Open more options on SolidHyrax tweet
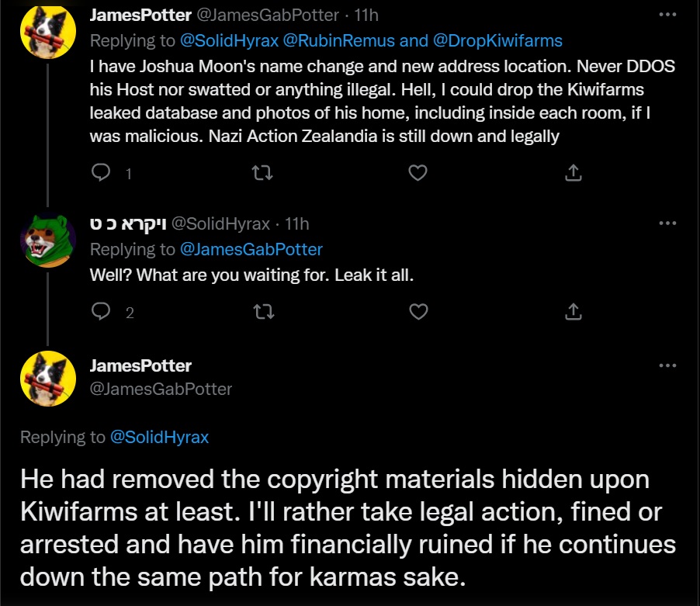Viewport: 700px width, 606px height. [x=667, y=223]
